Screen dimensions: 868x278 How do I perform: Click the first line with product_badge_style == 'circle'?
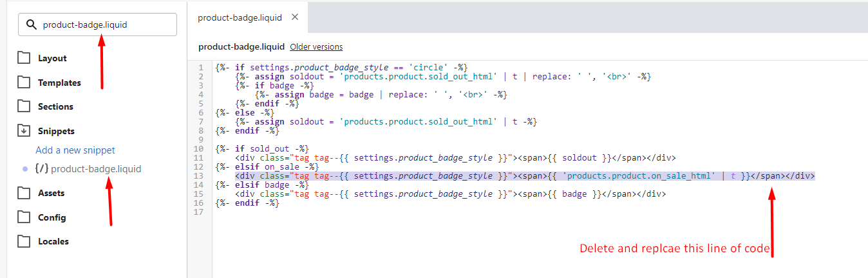(341, 67)
